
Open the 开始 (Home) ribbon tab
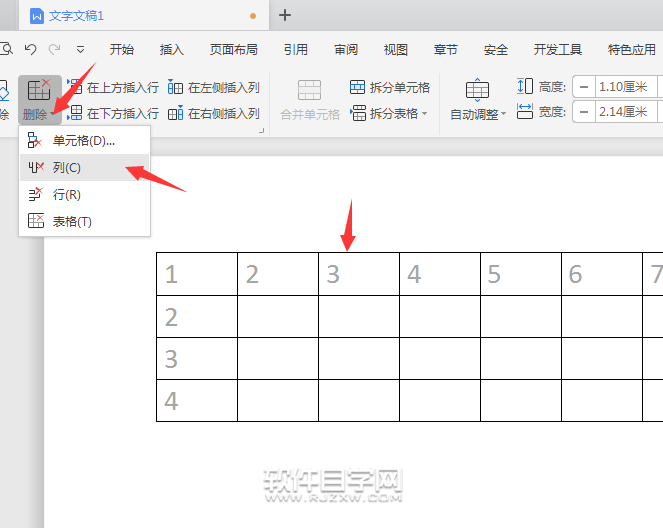tap(122, 50)
